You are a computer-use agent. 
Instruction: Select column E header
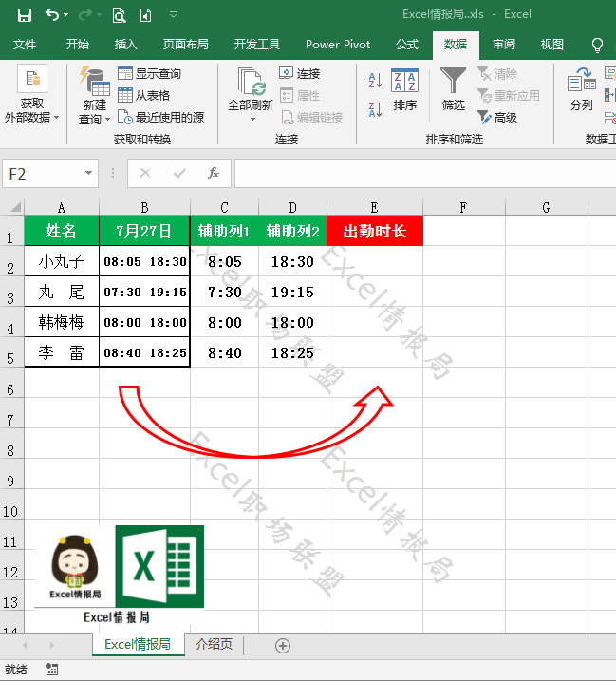pos(375,207)
